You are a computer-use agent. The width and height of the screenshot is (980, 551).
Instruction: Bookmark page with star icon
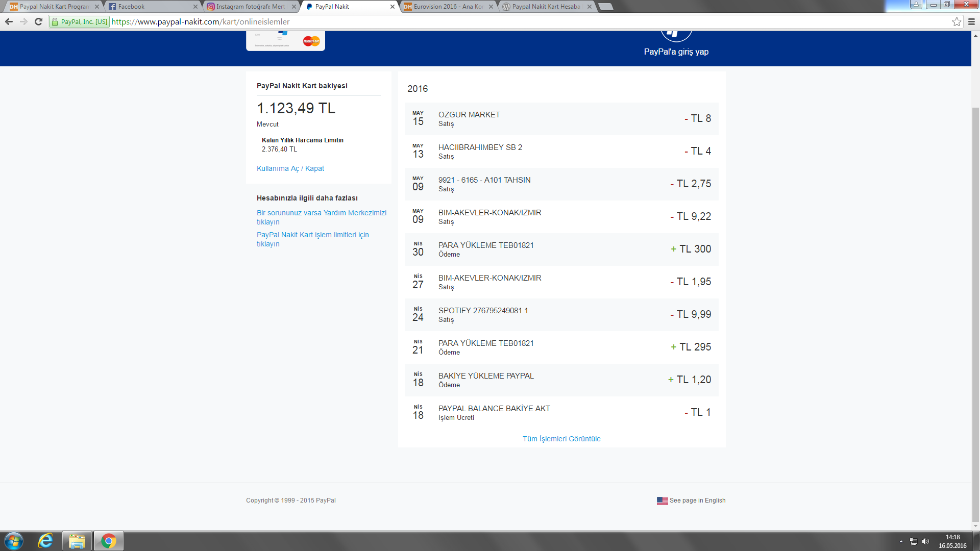click(x=957, y=21)
